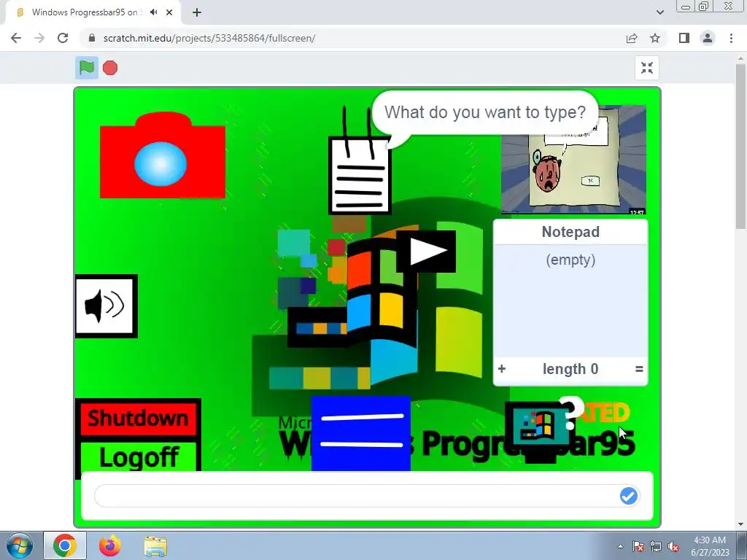Open the Windows Start menu
Viewport: 747px width, 560px height.
coord(20,545)
